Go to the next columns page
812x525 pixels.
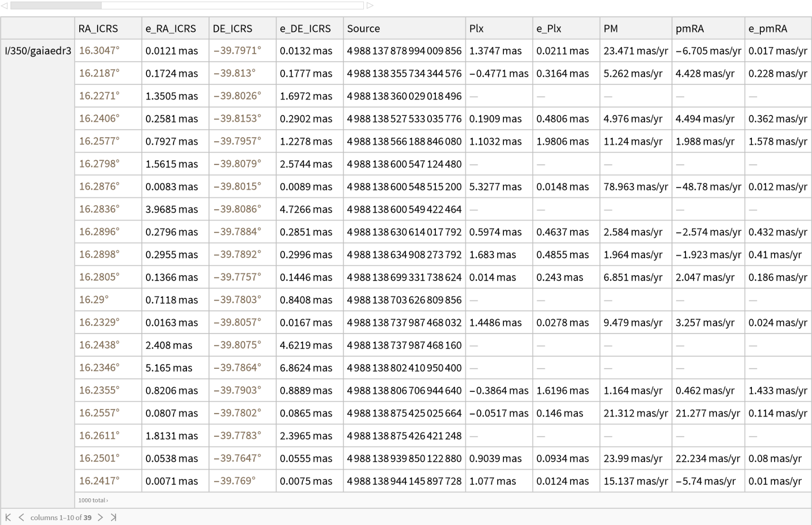pyautogui.click(x=101, y=517)
